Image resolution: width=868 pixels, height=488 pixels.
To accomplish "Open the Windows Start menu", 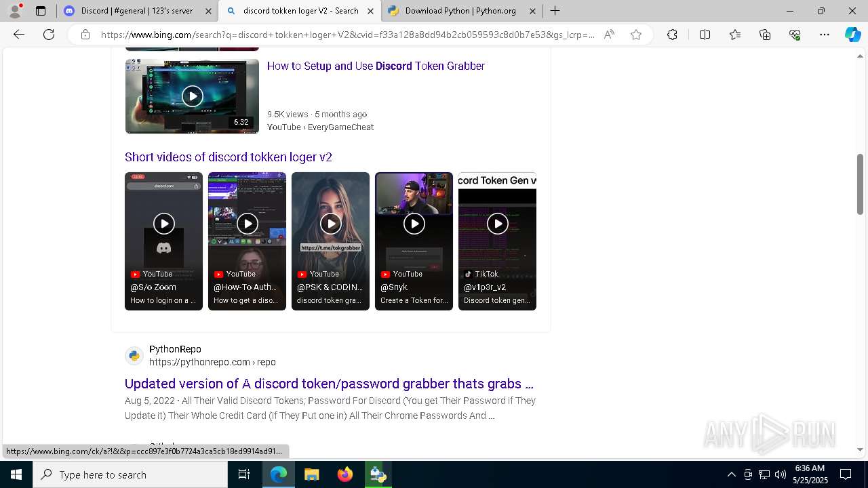I will tap(16, 474).
